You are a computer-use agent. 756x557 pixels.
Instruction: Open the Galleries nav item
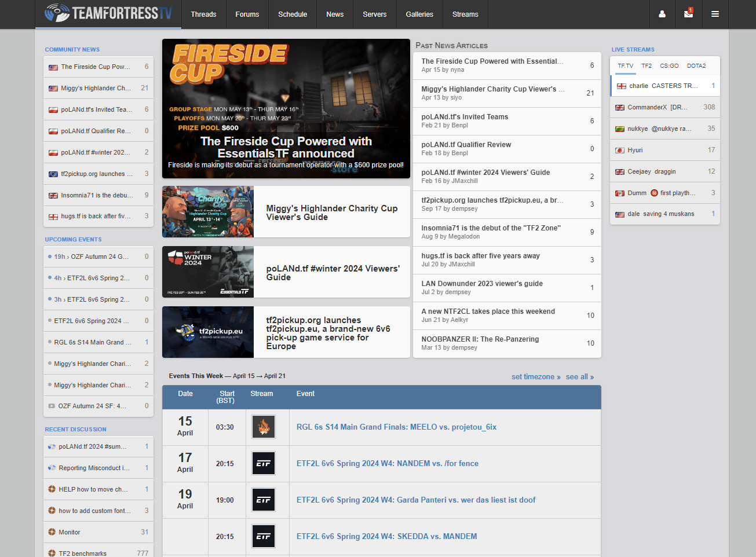point(419,14)
